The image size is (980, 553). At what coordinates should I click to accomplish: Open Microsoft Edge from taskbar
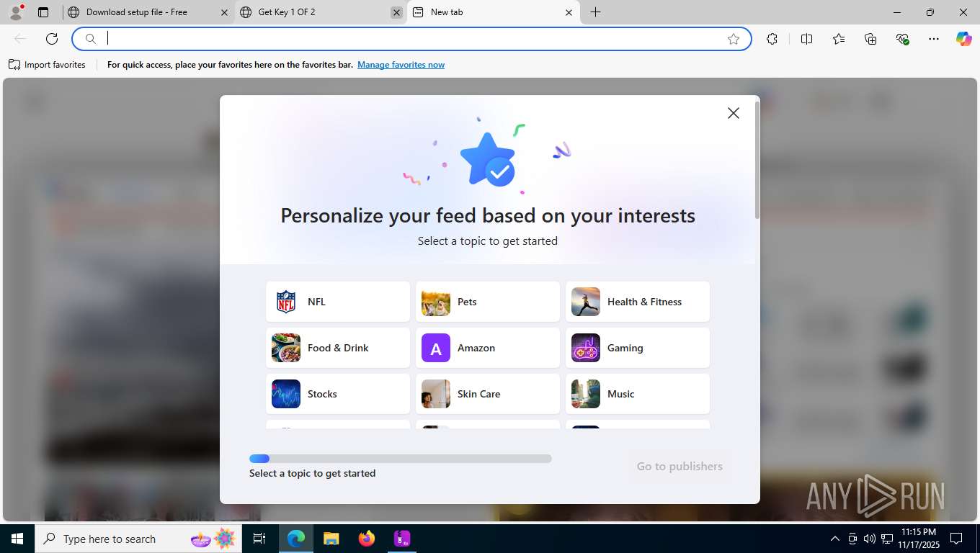(296, 539)
